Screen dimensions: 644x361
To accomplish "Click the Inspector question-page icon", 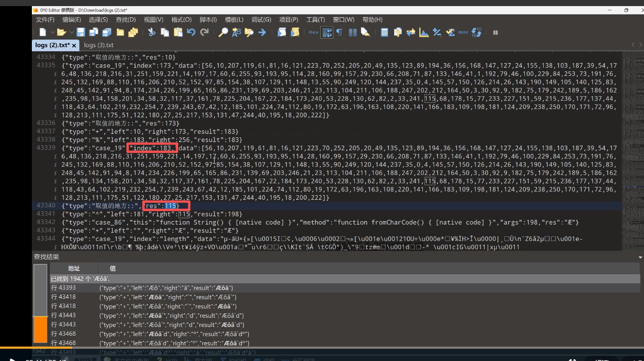I will pos(398,32).
